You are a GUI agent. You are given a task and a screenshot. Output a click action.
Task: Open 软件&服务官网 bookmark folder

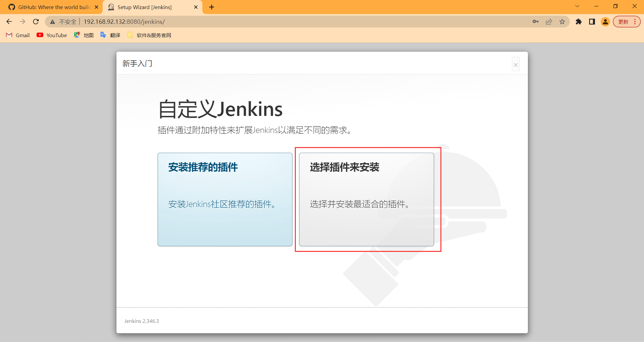tap(149, 35)
